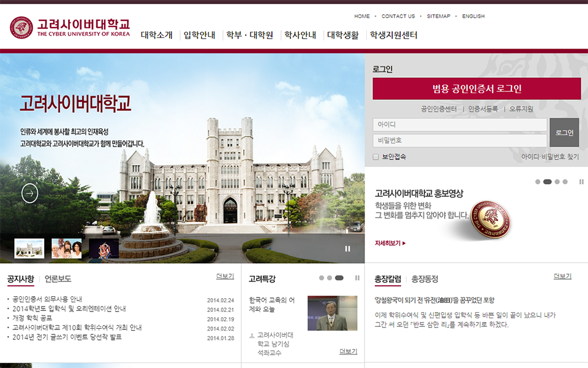Screen dimensions: 588x368
Task: Switch to the ENGLISH site
Action: coord(473,17)
